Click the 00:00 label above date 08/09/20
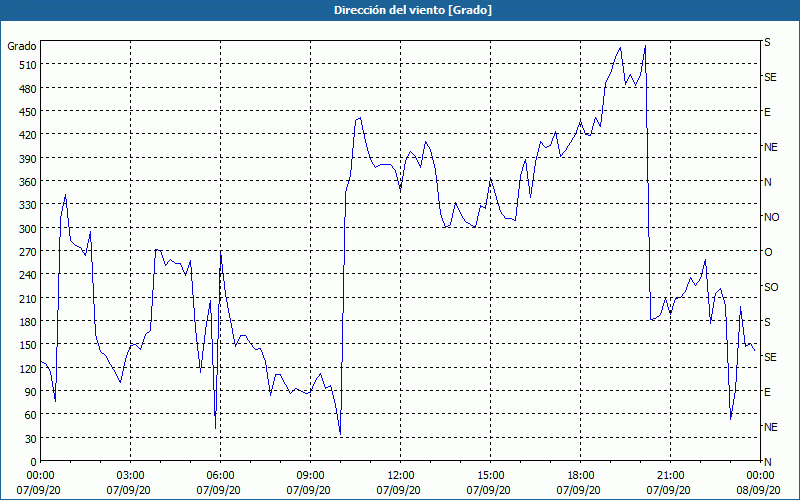 [x=760, y=476]
